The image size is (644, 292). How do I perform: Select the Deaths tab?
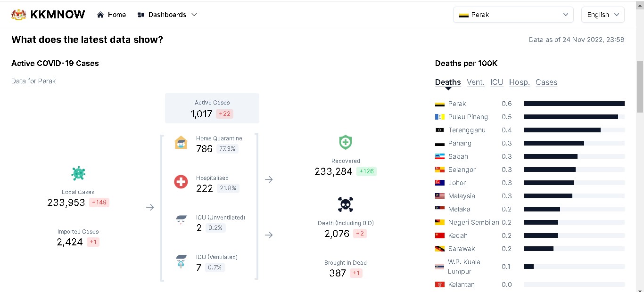tap(448, 82)
